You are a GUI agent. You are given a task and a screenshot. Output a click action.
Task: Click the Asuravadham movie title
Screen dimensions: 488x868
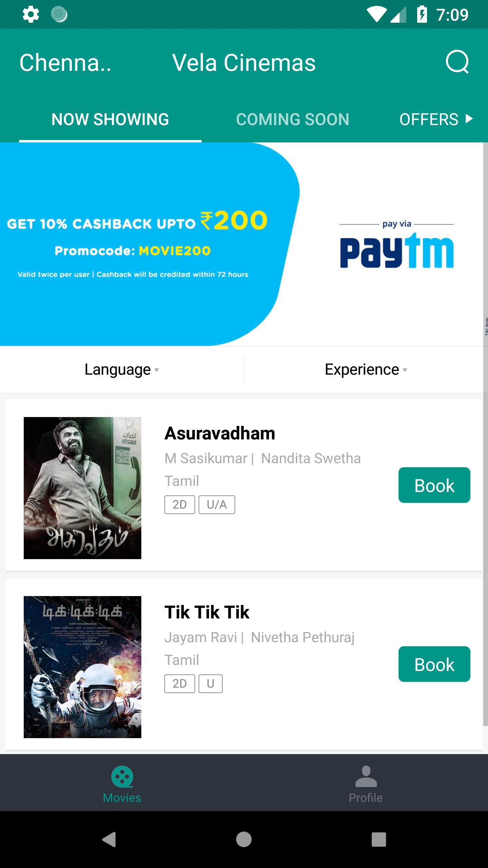(220, 433)
